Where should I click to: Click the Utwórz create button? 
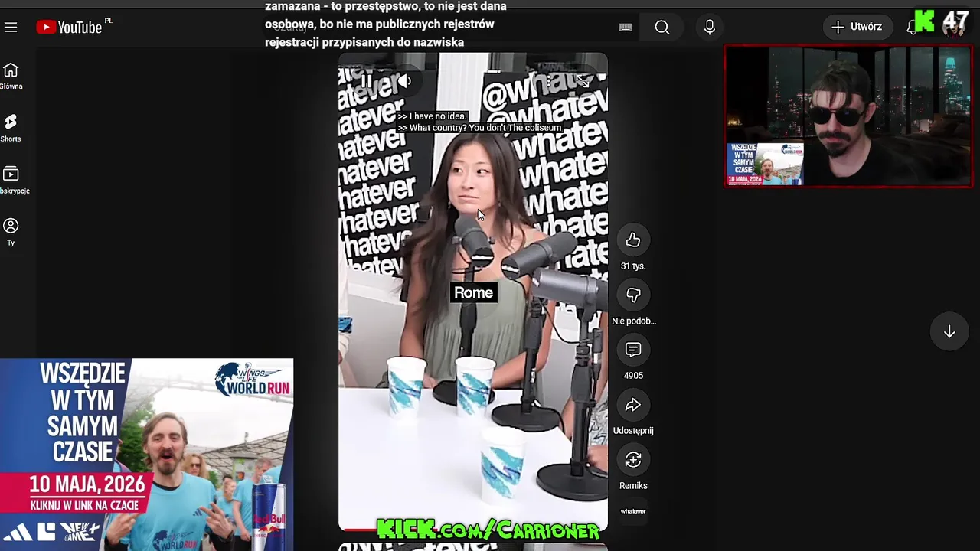click(857, 27)
